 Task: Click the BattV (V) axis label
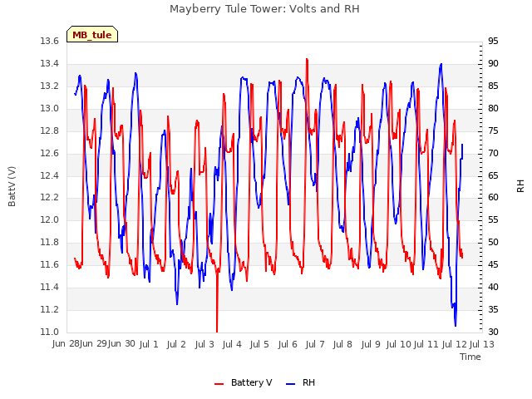[x=12, y=186]
